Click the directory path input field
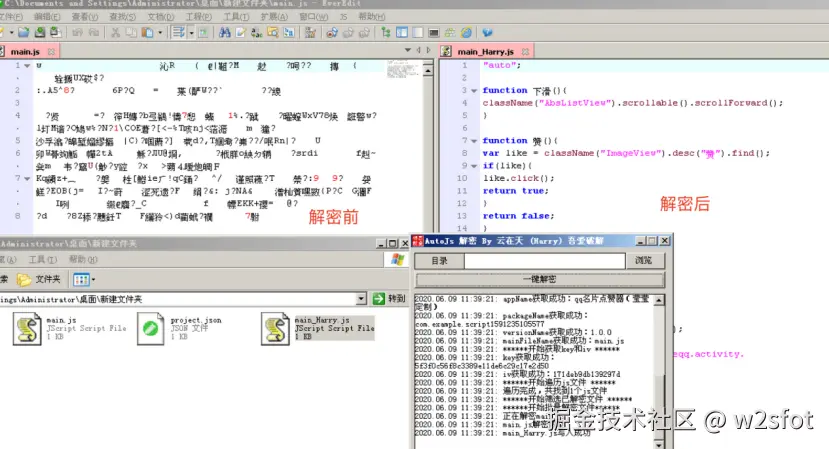829x449 pixels. (x=545, y=260)
